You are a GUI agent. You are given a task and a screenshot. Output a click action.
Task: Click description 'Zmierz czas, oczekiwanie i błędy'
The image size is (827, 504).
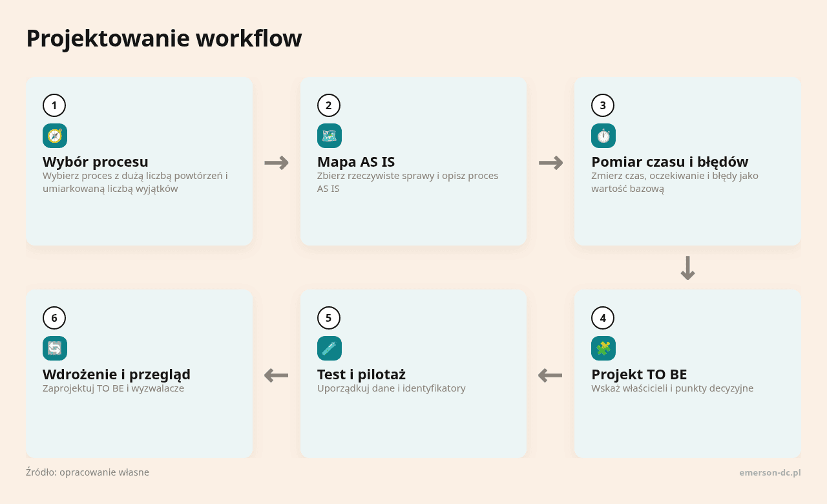pos(675,182)
